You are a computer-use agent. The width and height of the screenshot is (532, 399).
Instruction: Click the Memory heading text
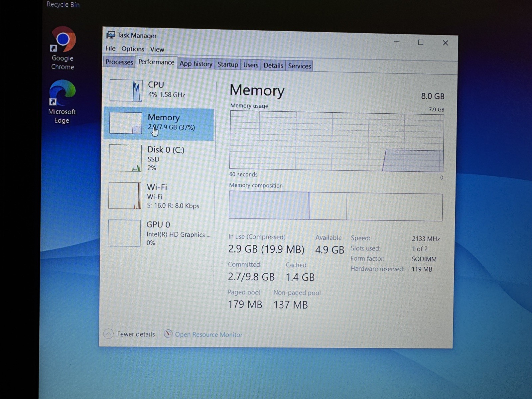click(257, 90)
